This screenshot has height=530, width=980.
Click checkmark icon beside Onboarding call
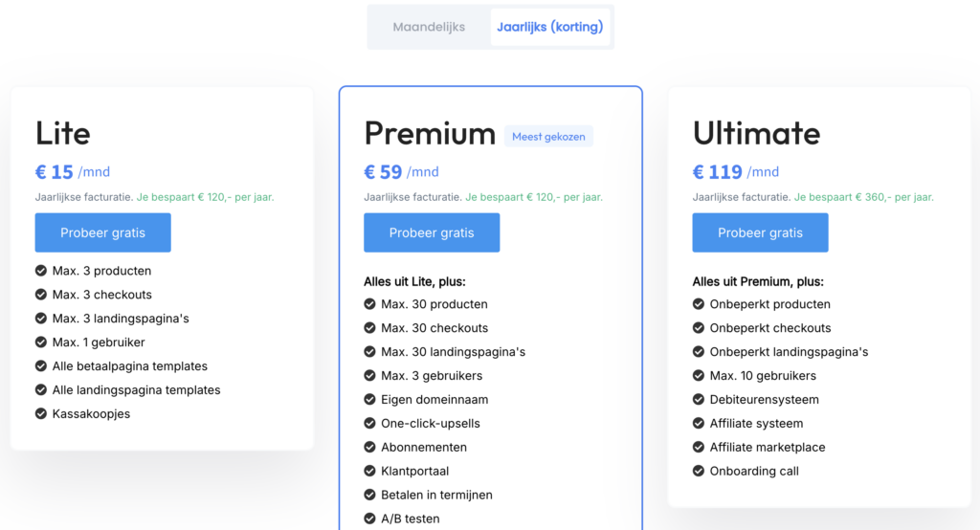pyautogui.click(x=699, y=472)
